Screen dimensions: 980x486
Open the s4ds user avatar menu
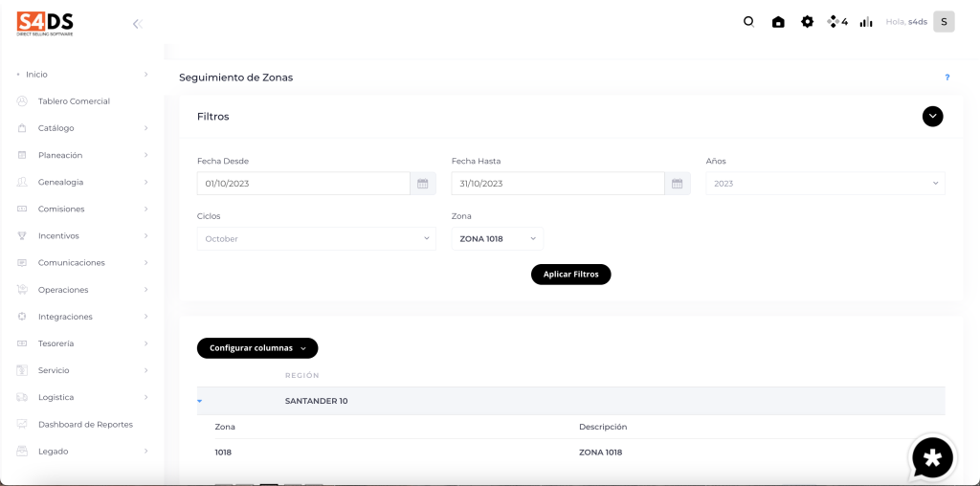(944, 22)
